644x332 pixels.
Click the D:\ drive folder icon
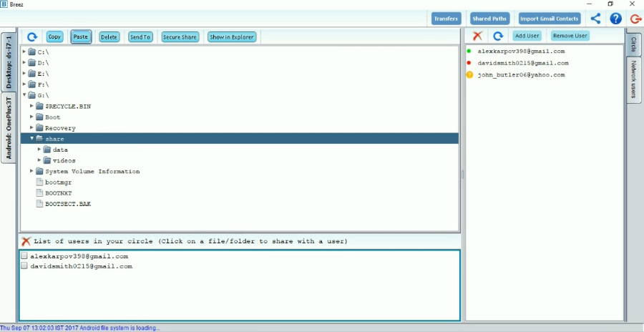click(x=32, y=63)
